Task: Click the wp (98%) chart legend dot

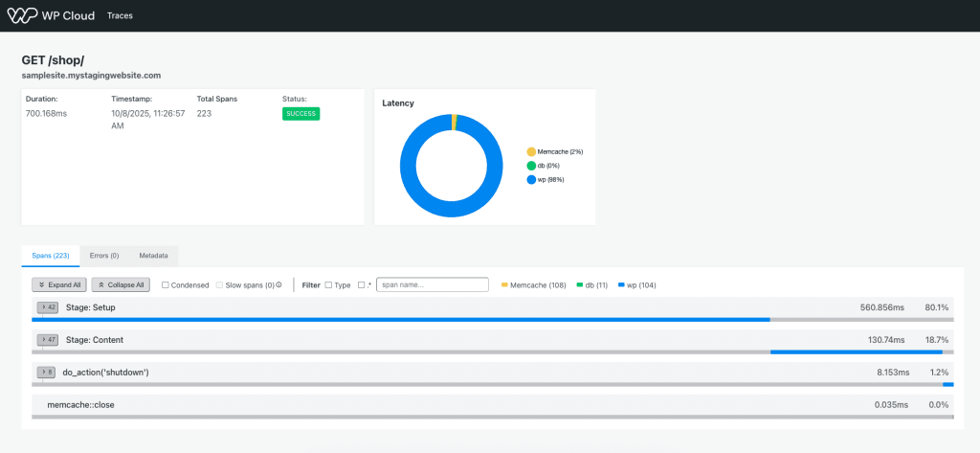Action: tap(531, 179)
